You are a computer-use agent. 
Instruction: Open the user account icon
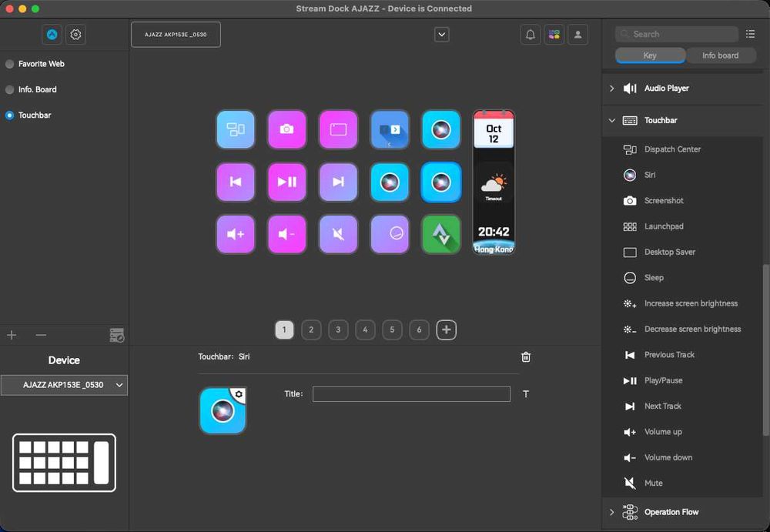click(578, 35)
